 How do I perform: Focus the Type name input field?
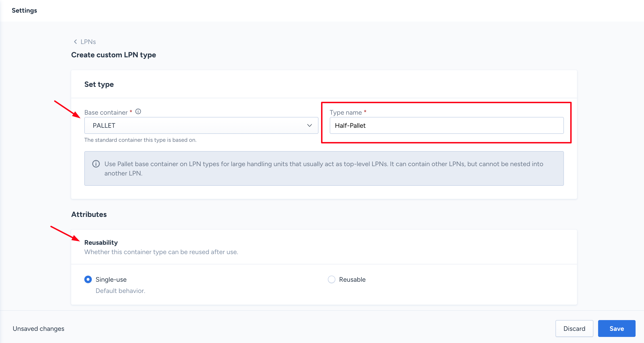(447, 125)
